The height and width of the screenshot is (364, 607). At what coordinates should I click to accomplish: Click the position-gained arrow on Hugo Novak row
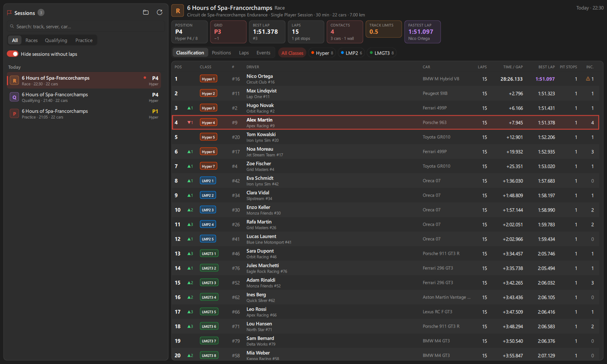(x=190, y=108)
